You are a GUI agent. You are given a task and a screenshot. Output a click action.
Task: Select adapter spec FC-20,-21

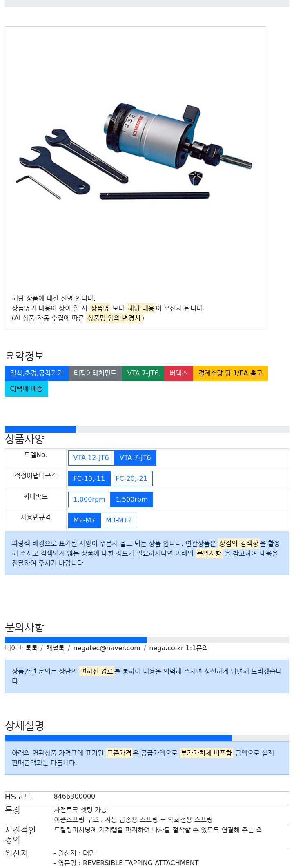131,479
